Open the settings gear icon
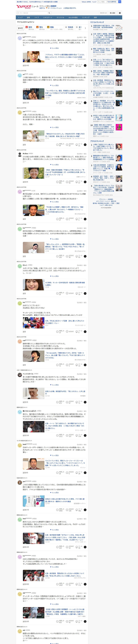This screenshot has height=644, width=138. point(120,13)
